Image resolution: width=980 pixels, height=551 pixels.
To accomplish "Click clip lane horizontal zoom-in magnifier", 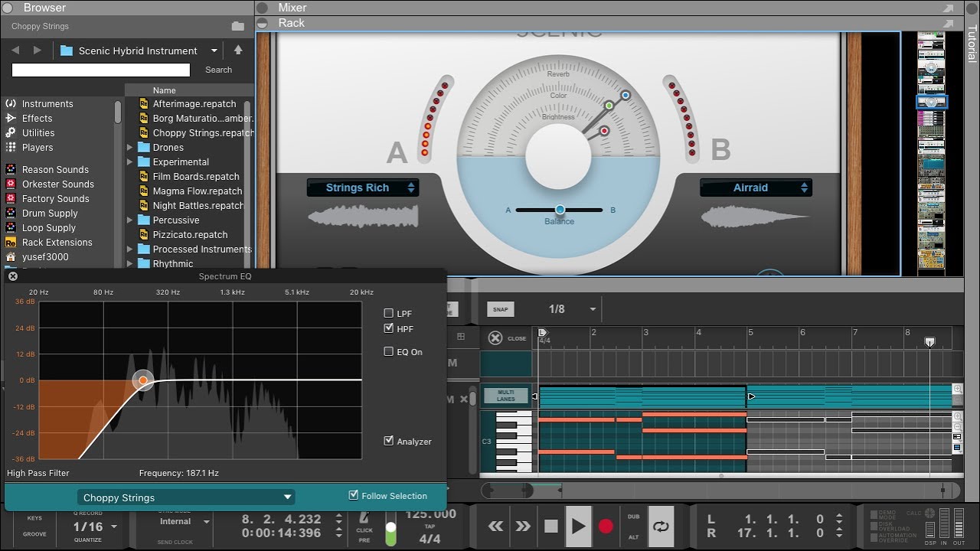I will pyautogui.click(x=957, y=390).
